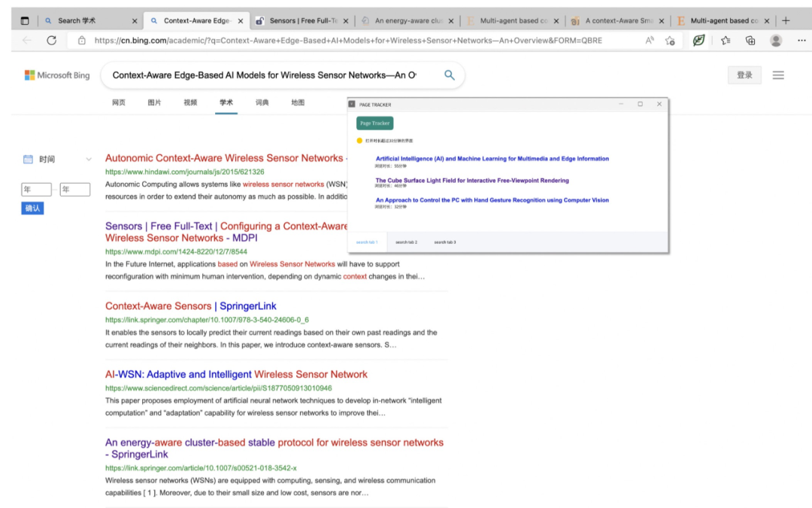Close the 'An energy-aware clus' tab
Image resolution: width=812 pixels, height=508 pixels.
(x=450, y=21)
